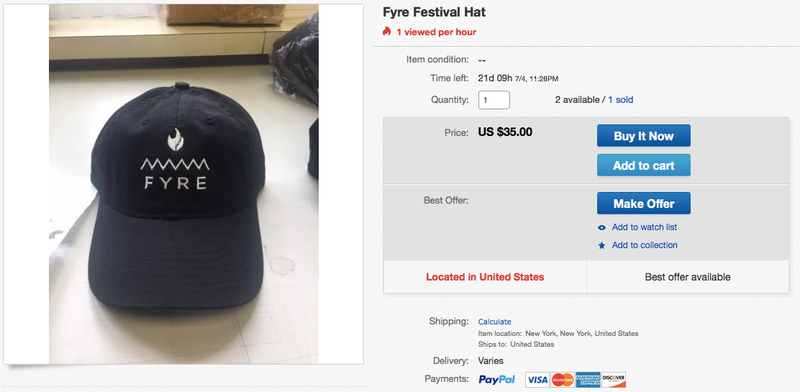Open the Add to watch list link
This screenshot has width=800, height=392.
point(644,227)
